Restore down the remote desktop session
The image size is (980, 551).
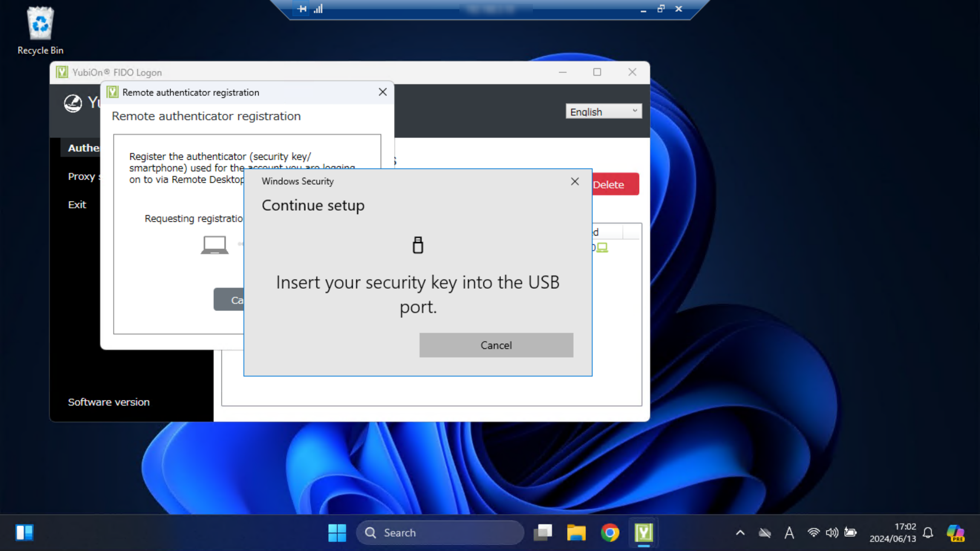click(661, 9)
